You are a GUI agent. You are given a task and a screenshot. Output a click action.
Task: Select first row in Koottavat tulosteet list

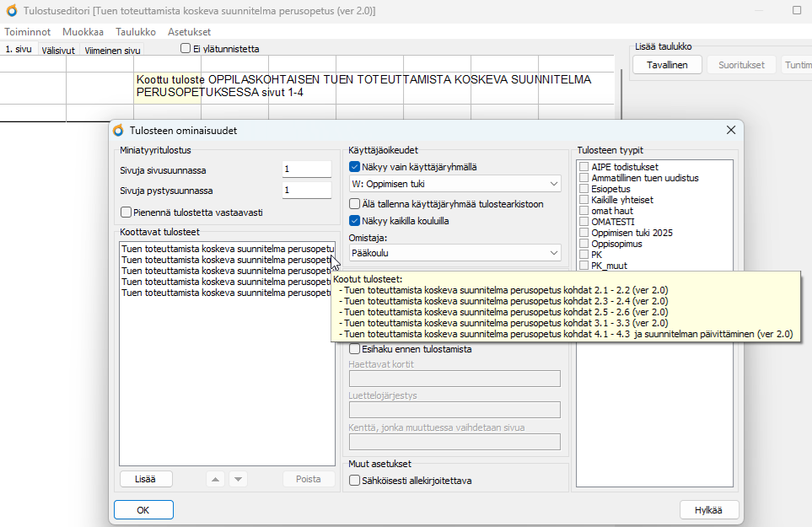click(x=227, y=249)
